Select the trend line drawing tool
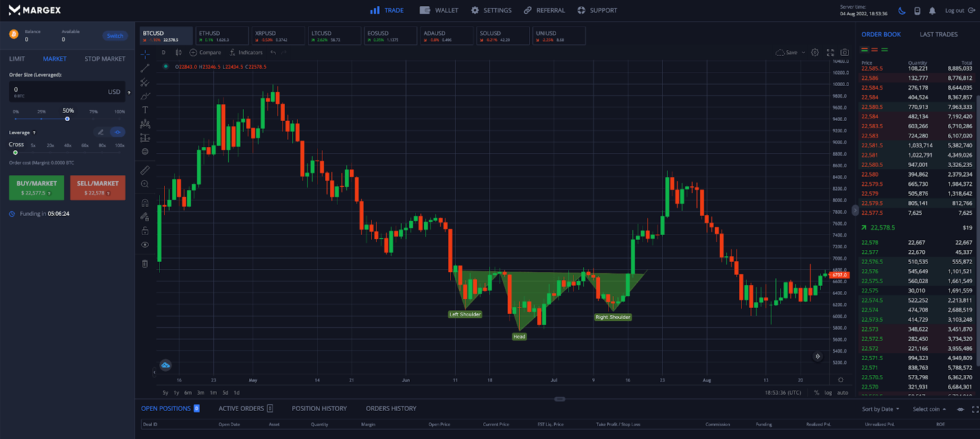Image resolution: width=980 pixels, height=439 pixels. tap(145, 68)
